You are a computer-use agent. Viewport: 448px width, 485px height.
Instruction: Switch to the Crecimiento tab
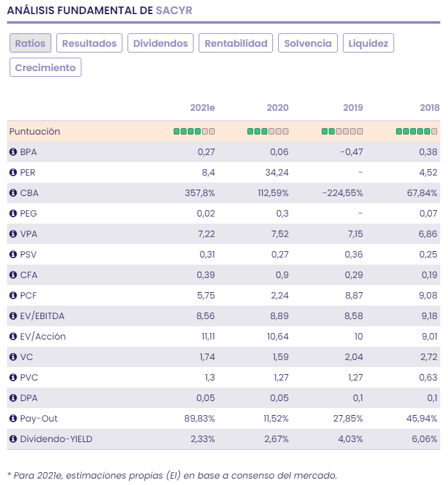pyautogui.click(x=46, y=67)
